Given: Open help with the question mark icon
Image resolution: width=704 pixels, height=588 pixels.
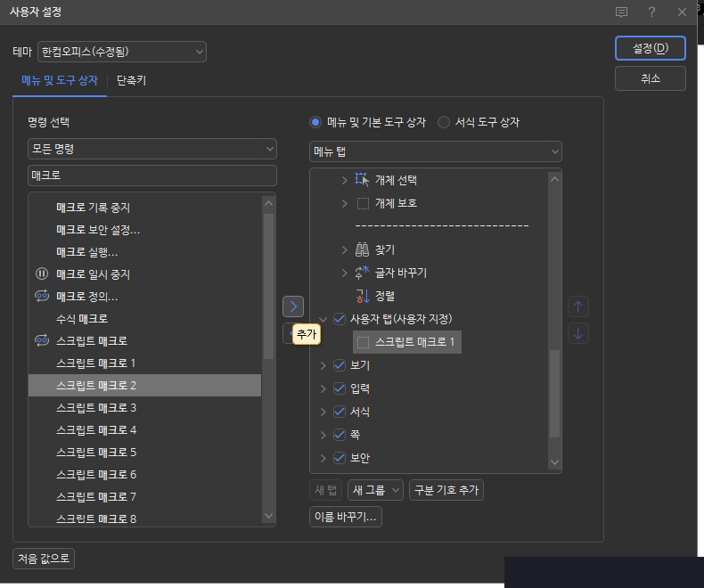Looking at the screenshot, I should pos(651,12).
